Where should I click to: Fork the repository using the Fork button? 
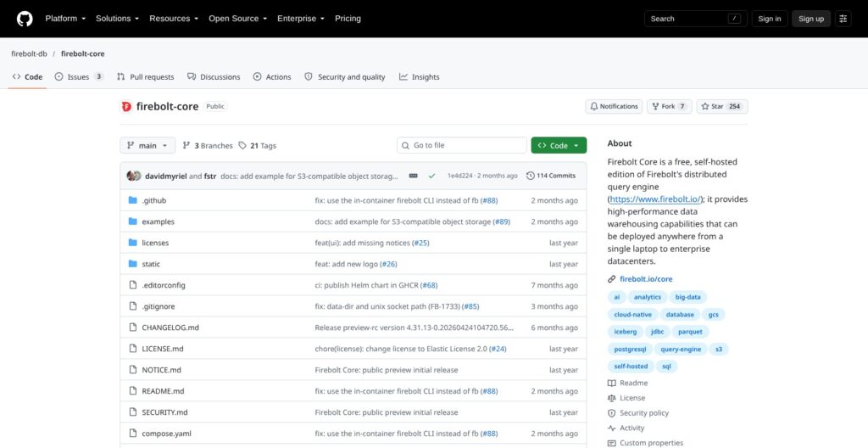670,106
